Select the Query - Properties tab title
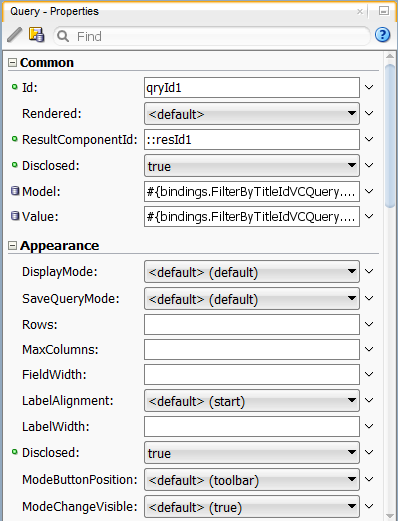The height and width of the screenshot is (521, 398). [x=54, y=11]
